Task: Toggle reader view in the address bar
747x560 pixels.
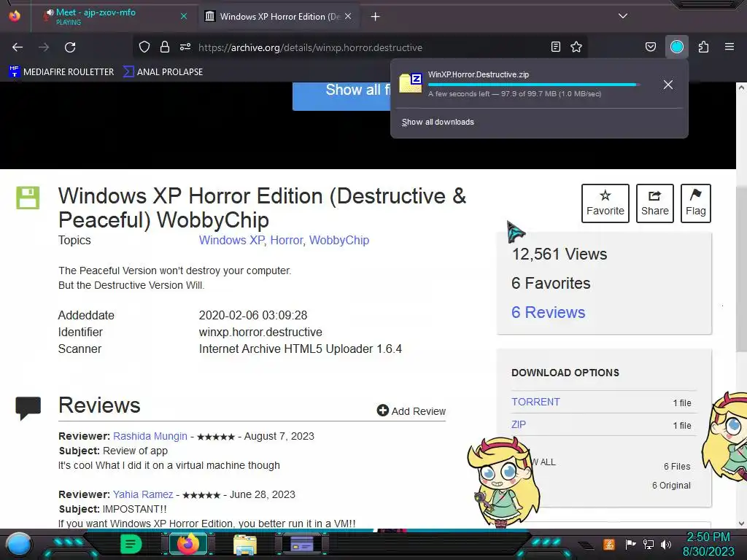Action: coord(555,47)
